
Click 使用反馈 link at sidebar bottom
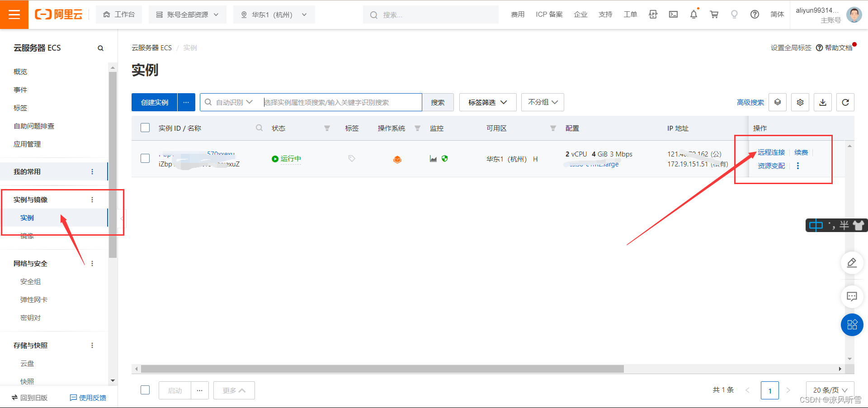(88, 398)
